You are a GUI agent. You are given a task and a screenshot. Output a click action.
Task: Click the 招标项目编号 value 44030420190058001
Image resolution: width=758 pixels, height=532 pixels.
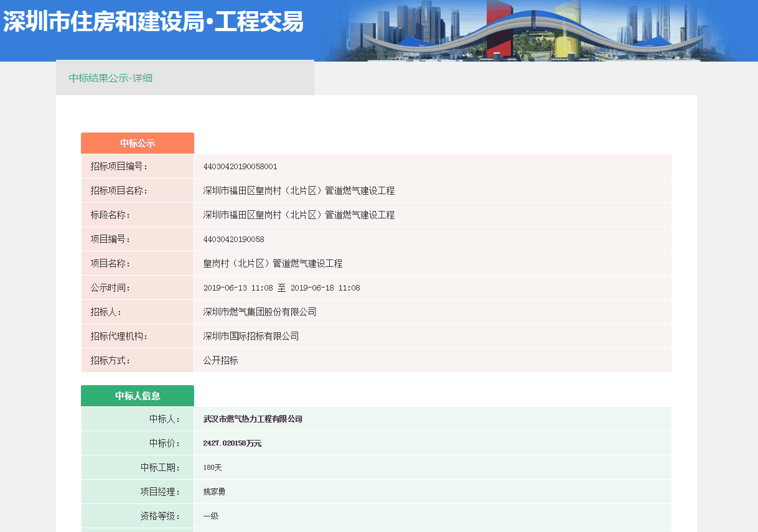click(240, 167)
